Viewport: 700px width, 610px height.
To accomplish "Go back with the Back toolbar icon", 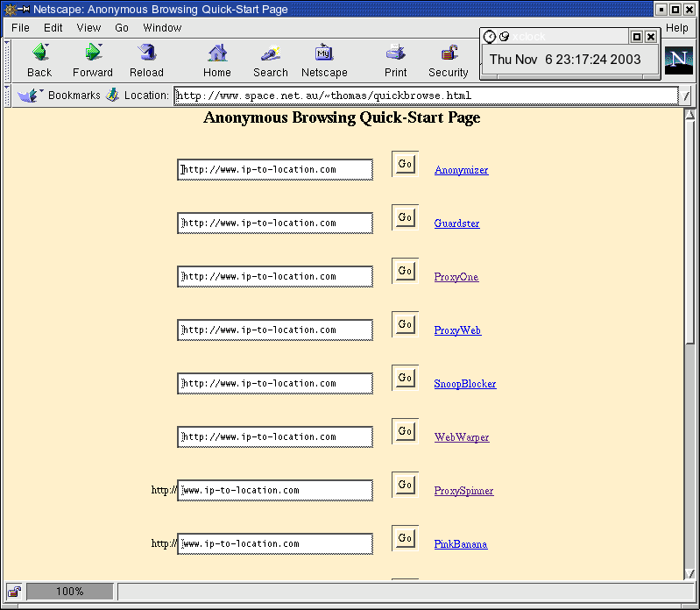I will click(40, 53).
